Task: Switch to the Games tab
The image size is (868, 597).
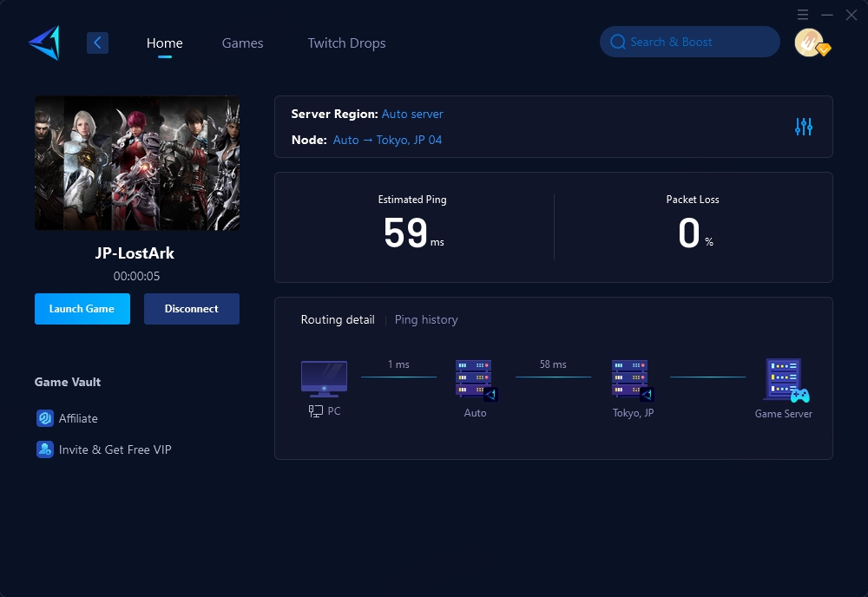Action: point(242,43)
